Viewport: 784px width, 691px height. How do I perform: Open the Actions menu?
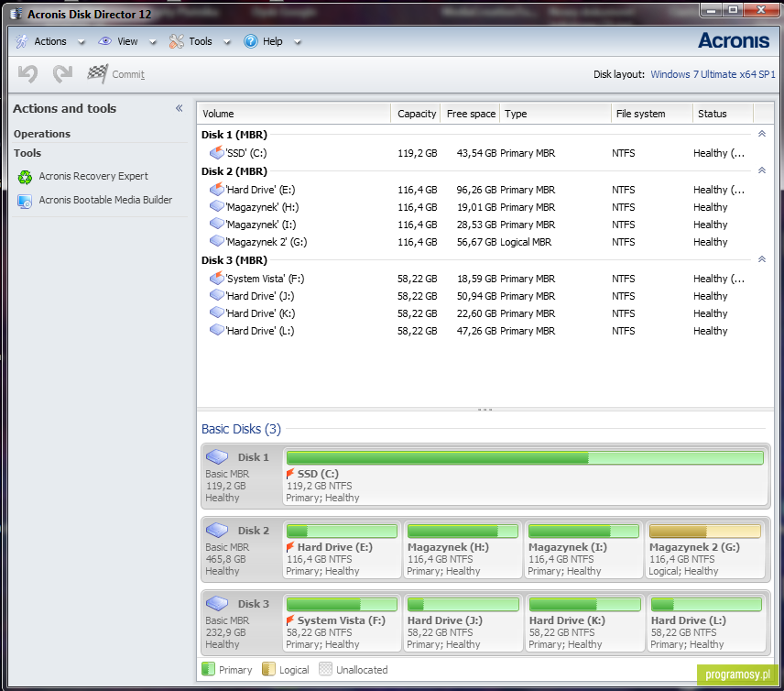pyautogui.click(x=50, y=41)
